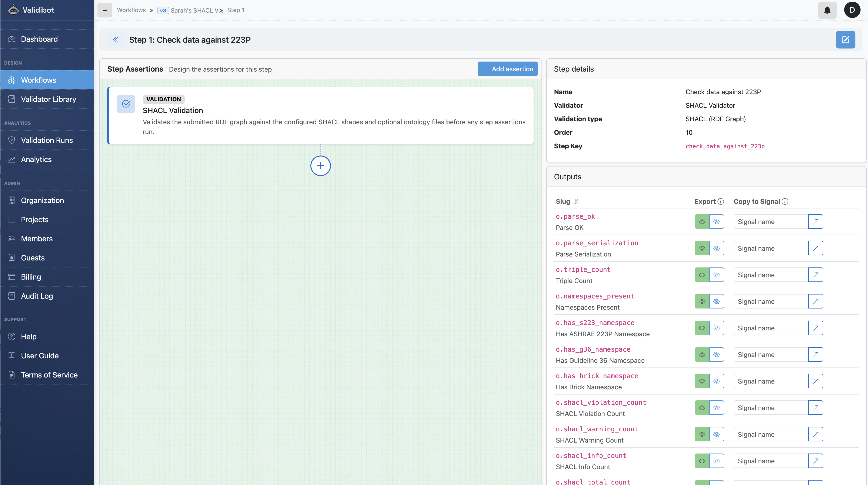Open Dashboard in sidebar

(x=47, y=39)
